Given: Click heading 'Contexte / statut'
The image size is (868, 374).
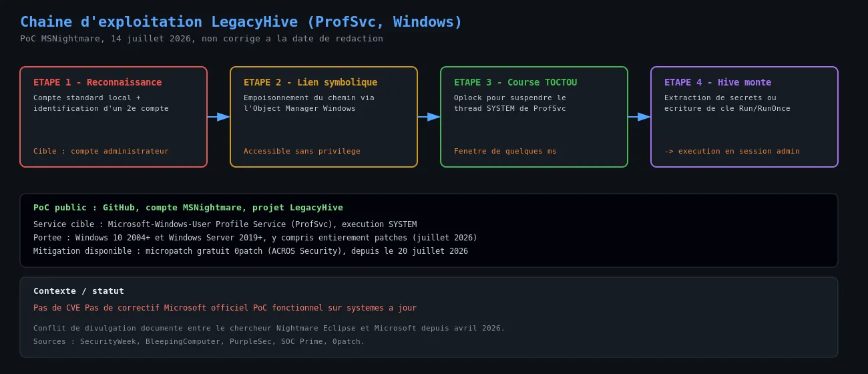Looking at the screenshot, I should point(79,291).
